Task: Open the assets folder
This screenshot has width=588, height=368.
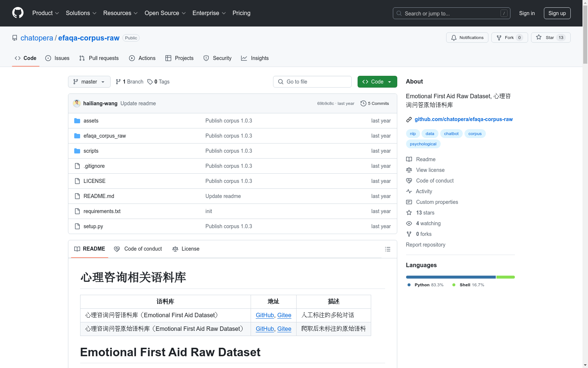Action: click(x=91, y=121)
